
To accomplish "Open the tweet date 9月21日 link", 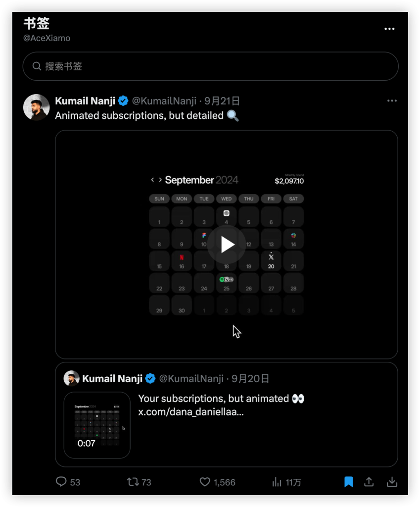I will (x=222, y=101).
